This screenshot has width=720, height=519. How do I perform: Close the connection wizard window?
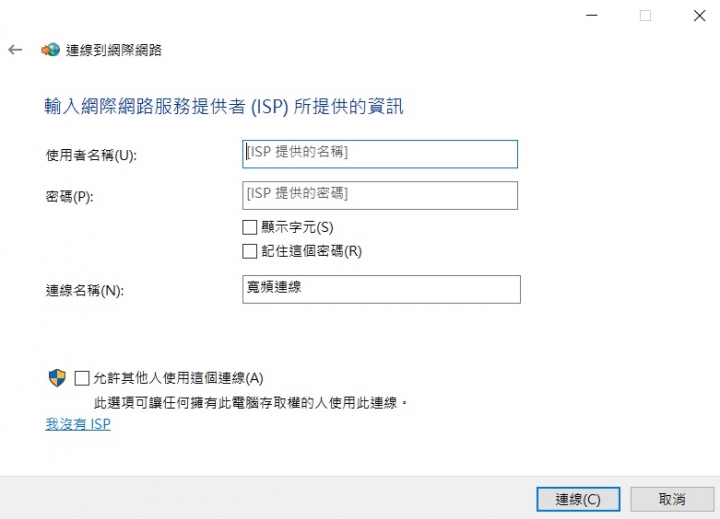pos(699,16)
